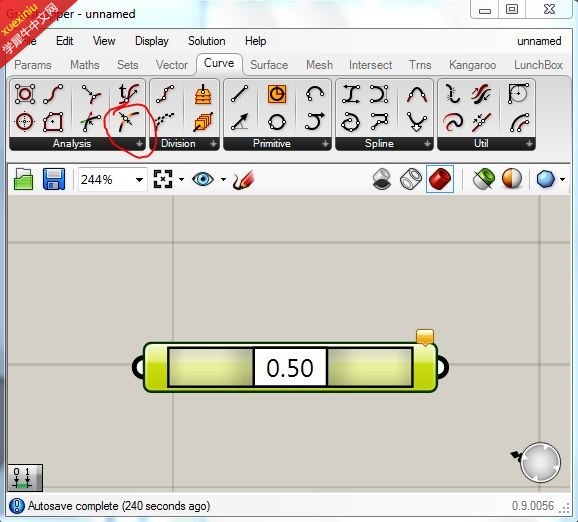
Task: Click the 0.50 number slider value
Action: pyautogui.click(x=290, y=368)
